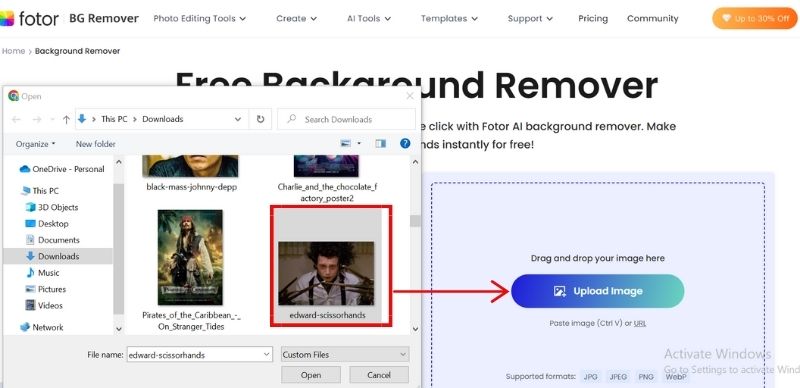Expand the address bar path dropdown
Image resolution: width=800 pixels, height=388 pixels.
pos(238,119)
